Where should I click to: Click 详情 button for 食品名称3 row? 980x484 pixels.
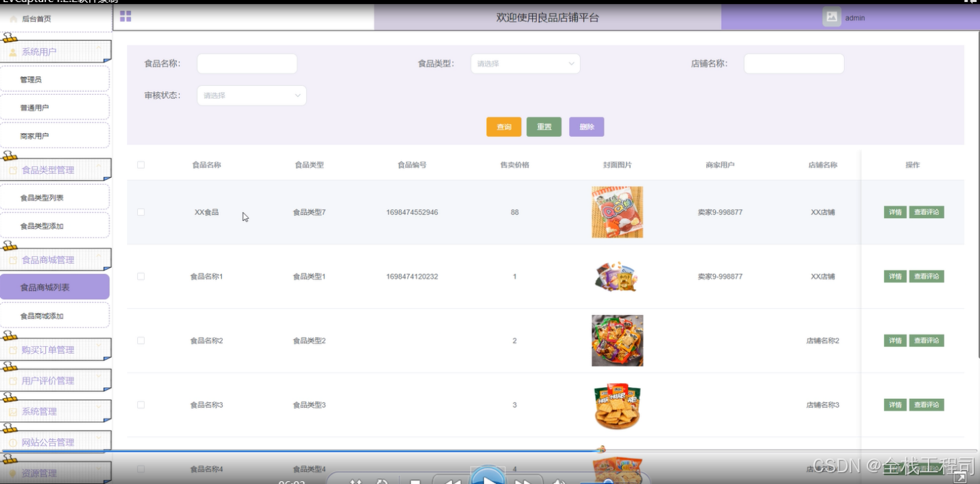click(895, 405)
